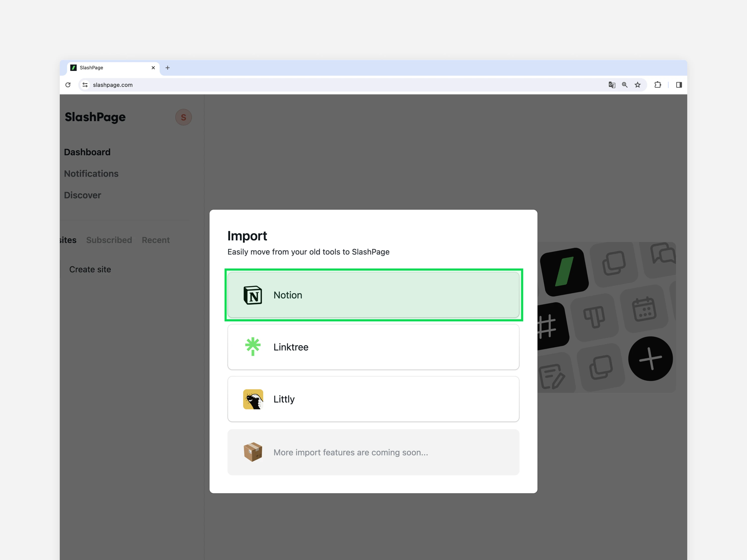
Task: Click the SlashPage logo text
Action: pyautogui.click(x=95, y=117)
